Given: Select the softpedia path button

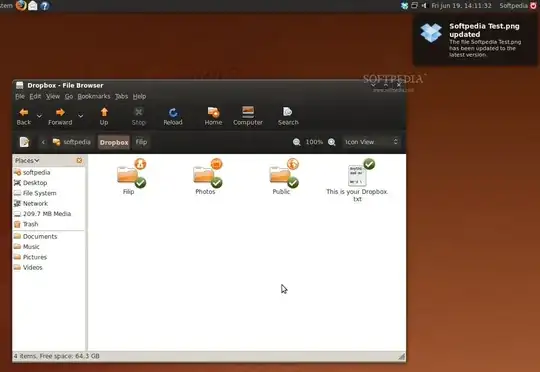Looking at the screenshot, I should (x=72, y=142).
